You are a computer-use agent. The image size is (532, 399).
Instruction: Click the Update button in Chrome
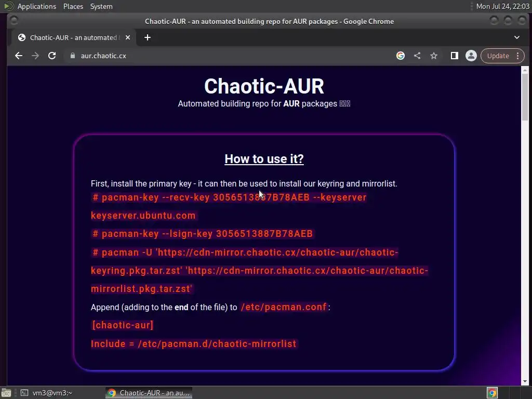[x=498, y=56]
